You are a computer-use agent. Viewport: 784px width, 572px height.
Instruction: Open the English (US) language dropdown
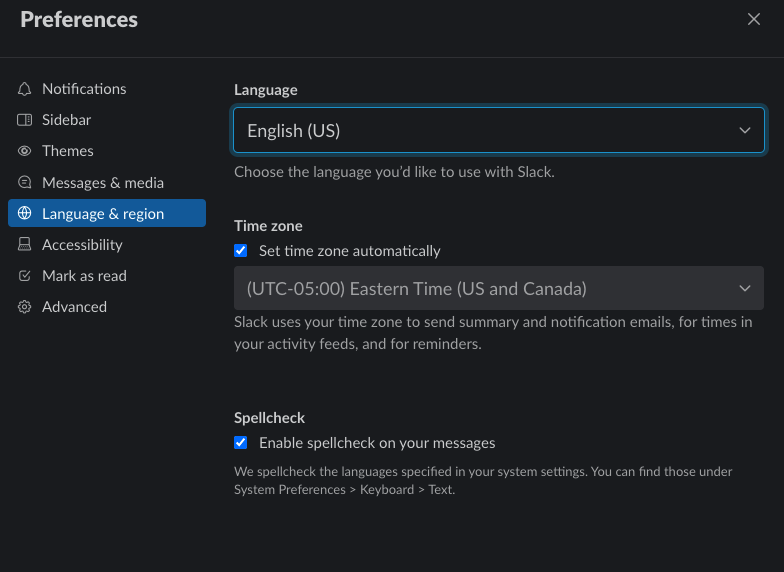pos(498,130)
